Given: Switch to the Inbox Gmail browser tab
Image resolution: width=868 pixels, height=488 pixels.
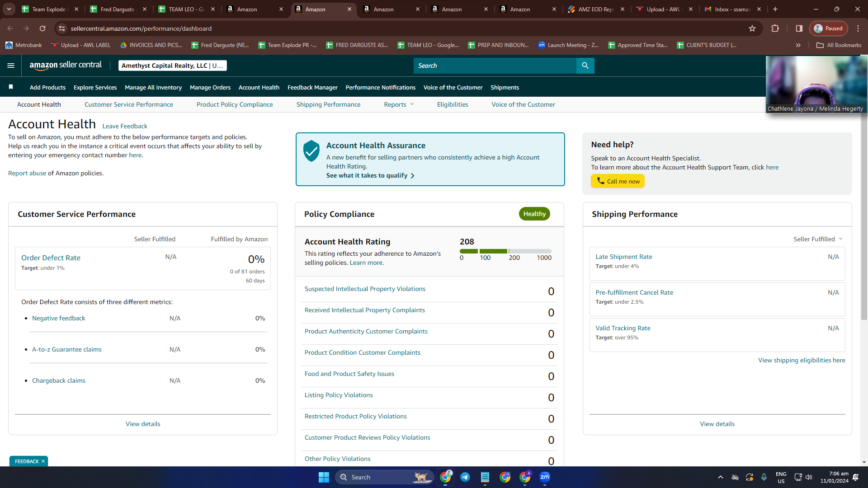Looking at the screenshot, I should coord(732,9).
